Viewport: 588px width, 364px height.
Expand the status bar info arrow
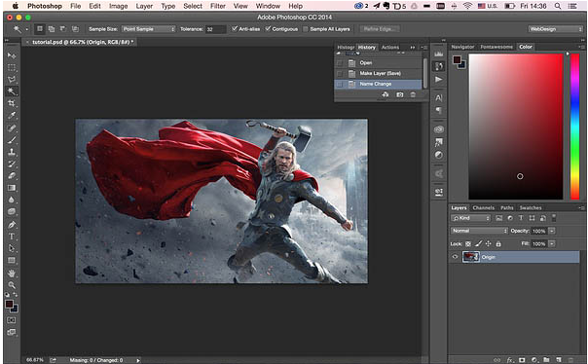click(x=138, y=360)
